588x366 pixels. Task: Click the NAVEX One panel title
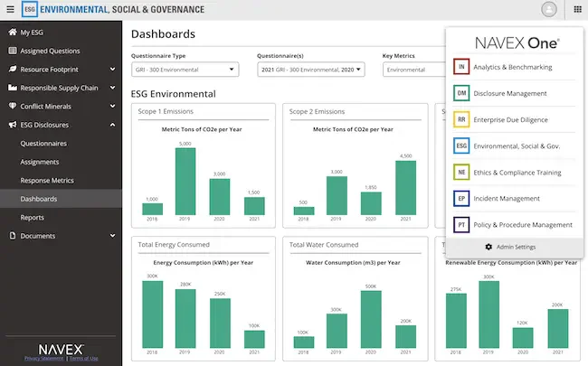coord(517,43)
